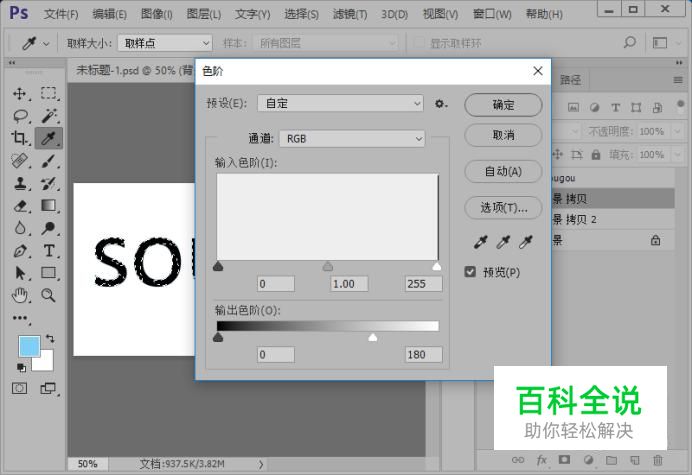Set gray point eyedropper in Levels
The height and width of the screenshot is (475, 692).
pyautogui.click(x=503, y=241)
